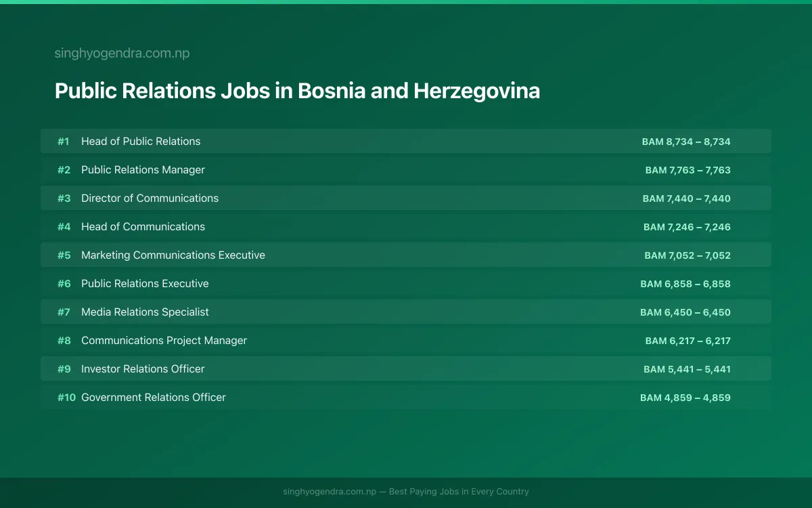Select Public Relations Manager job title
812x508 pixels.
143,170
